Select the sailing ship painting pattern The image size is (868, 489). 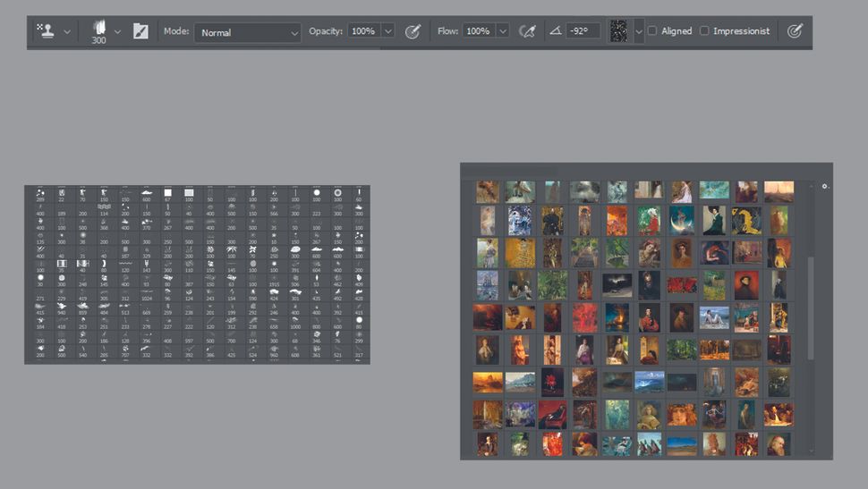[487, 285]
